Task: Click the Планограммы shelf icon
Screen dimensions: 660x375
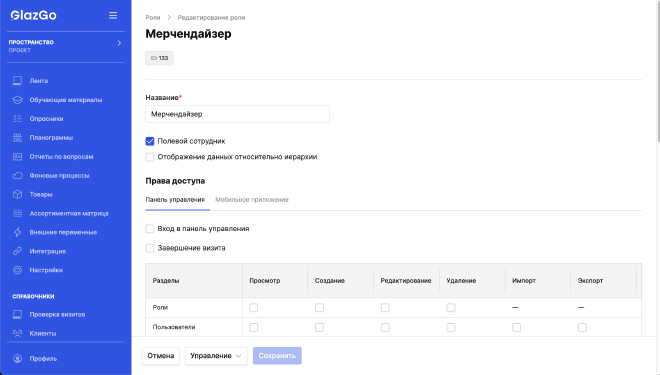Action: pos(17,138)
